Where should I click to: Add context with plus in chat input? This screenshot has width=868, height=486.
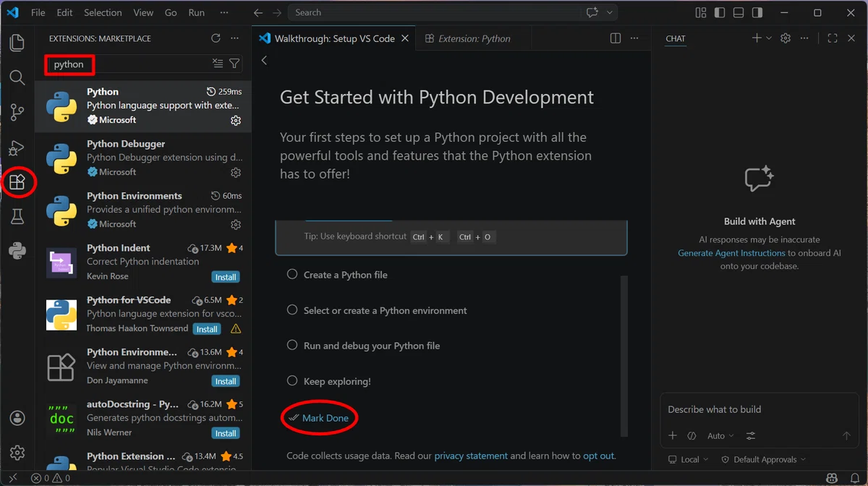tap(673, 435)
